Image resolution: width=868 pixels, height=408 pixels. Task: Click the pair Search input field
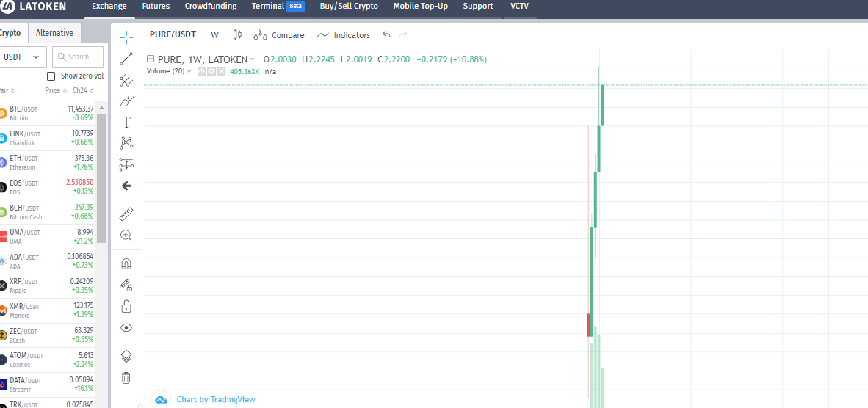(78, 57)
